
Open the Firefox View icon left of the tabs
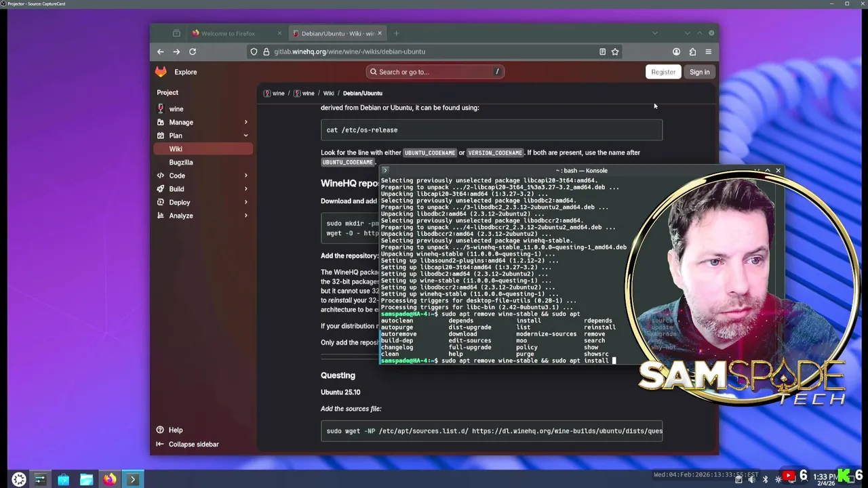[x=176, y=33]
